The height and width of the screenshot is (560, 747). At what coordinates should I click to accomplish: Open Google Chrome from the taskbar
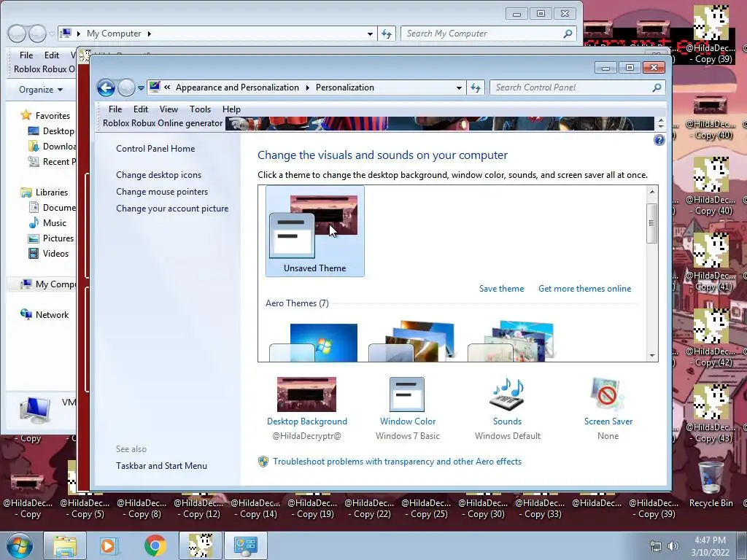155,545
